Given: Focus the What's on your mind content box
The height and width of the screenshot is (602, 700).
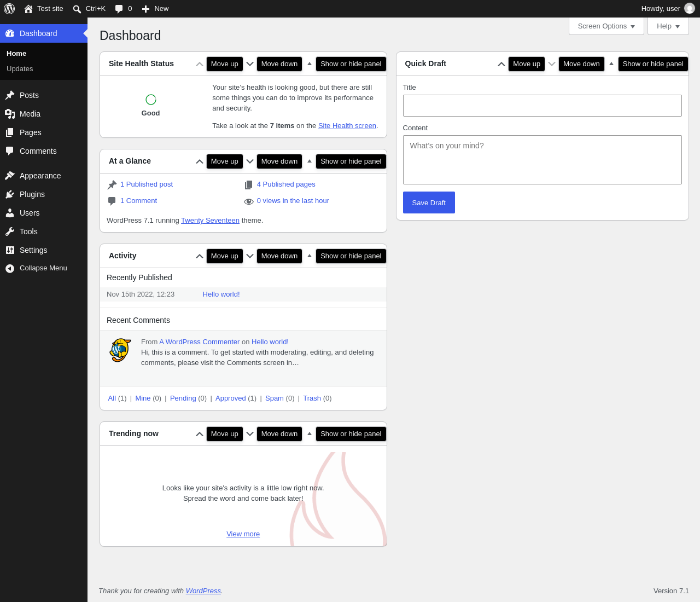Looking at the screenshot, I should (542, 160).
